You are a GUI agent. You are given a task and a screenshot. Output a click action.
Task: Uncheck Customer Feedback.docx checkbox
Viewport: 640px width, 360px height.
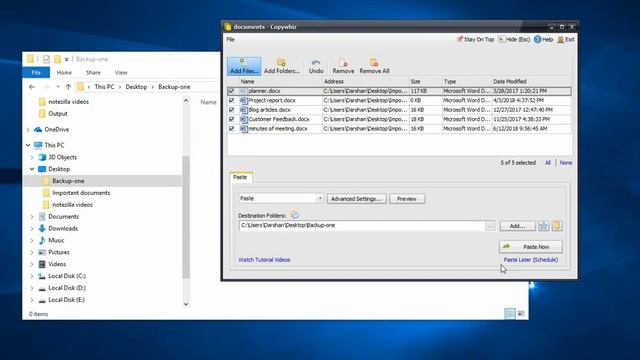pyautogui.click(x=231, y=119)
